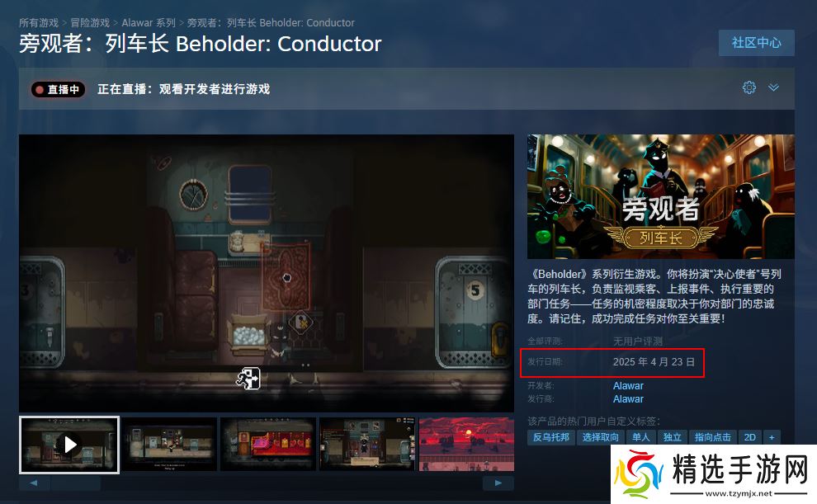Collapse the live broadcast banner chevron

click(x=774, y=87)
